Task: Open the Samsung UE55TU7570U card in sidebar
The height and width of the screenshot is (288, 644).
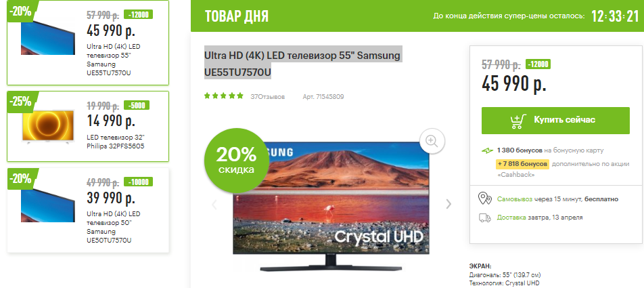Action: [88, 43]
